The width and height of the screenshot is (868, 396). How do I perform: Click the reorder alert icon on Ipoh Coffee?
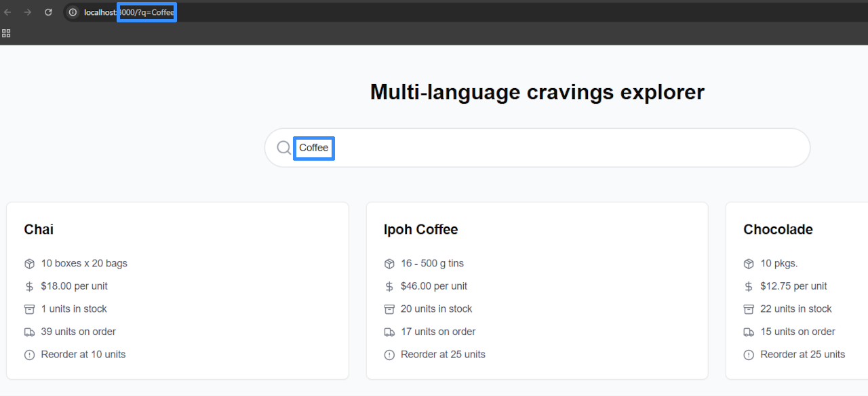click(389, 355)
